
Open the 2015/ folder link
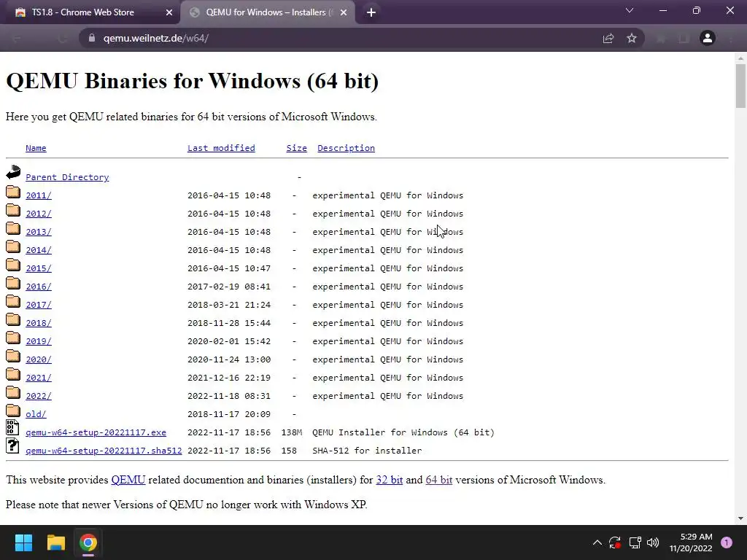click(39, 268)
